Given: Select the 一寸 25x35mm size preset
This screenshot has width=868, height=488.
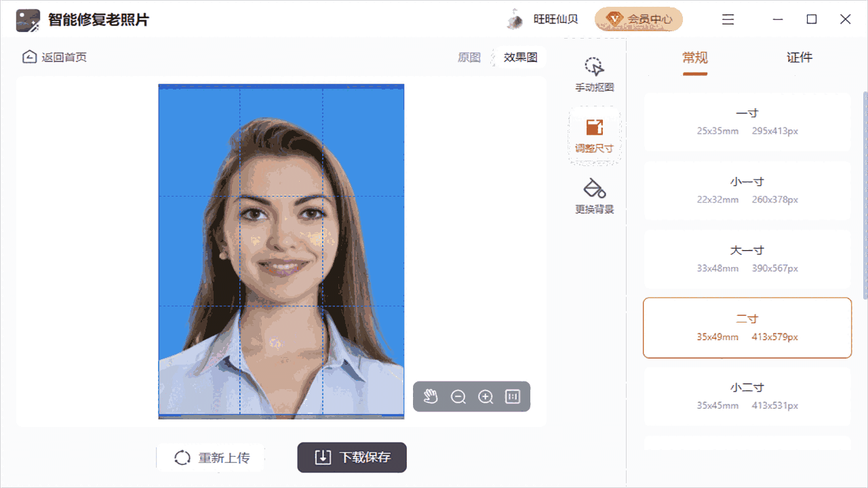Looking at the screenshot, I should [x=747, y=122].
